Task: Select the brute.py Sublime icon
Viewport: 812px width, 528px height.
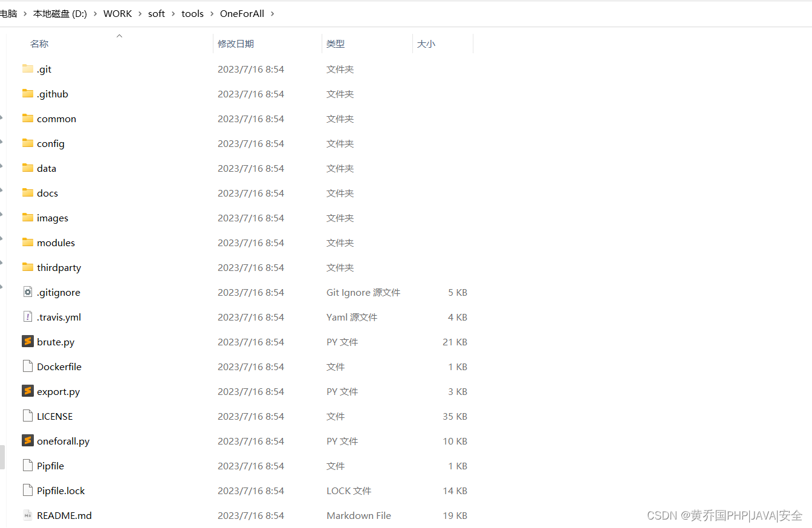Action: point(27,342)
